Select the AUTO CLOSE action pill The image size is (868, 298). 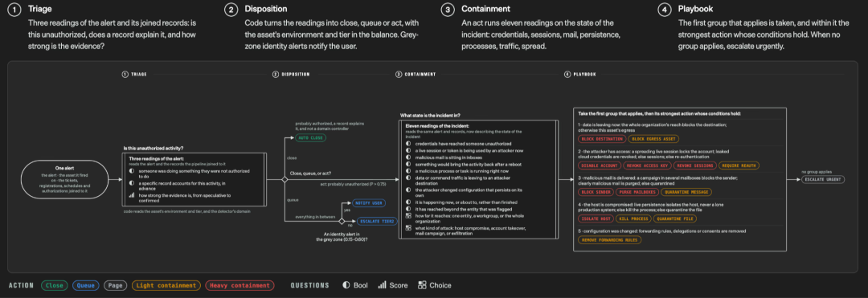tap(310, 137)
